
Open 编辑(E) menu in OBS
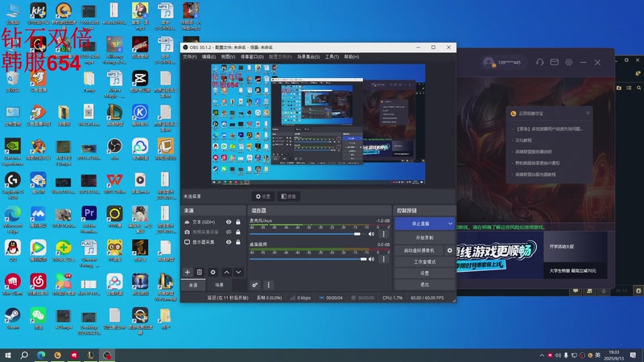click(x=208, y=56)
